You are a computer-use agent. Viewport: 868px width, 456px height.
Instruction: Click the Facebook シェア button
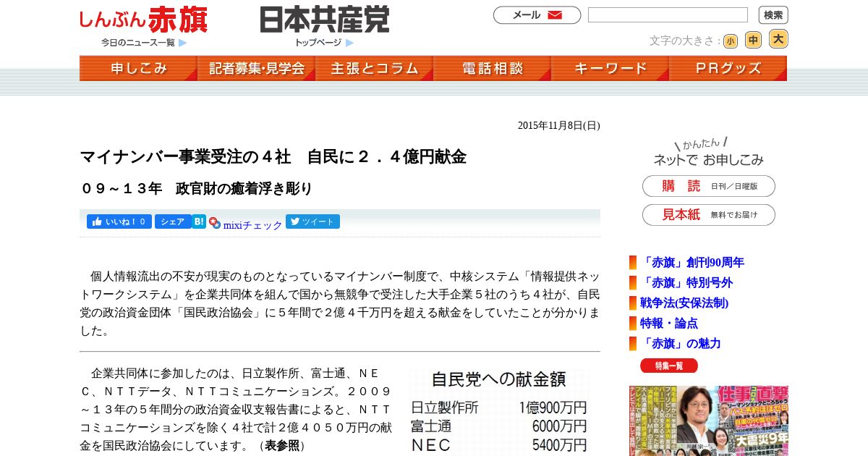(172, 222)
